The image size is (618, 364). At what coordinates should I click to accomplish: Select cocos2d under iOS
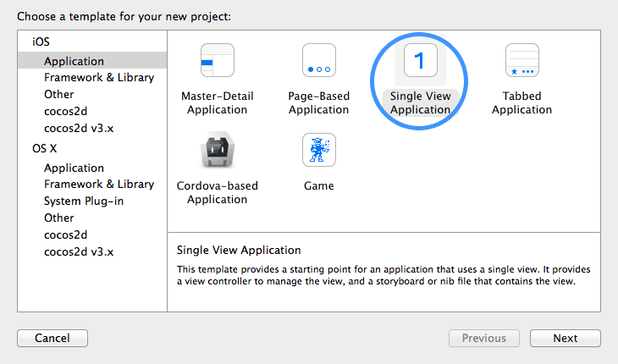[66, 110]
